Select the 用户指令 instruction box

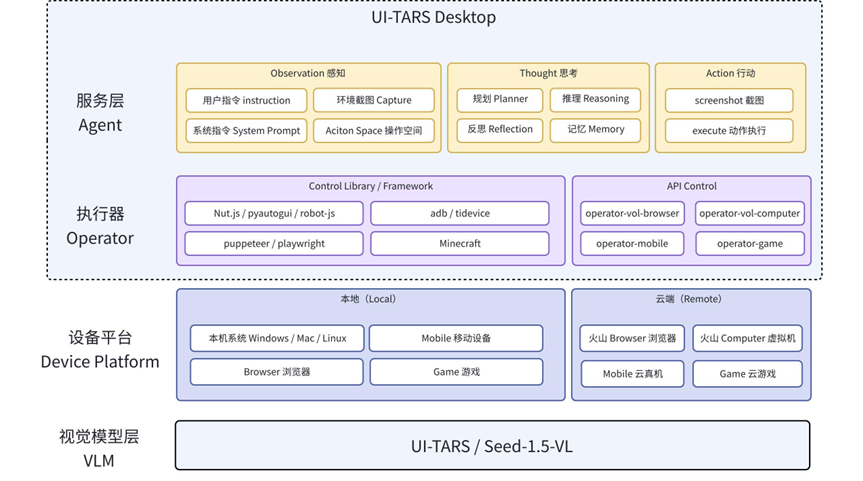click(x=246, y=100)
